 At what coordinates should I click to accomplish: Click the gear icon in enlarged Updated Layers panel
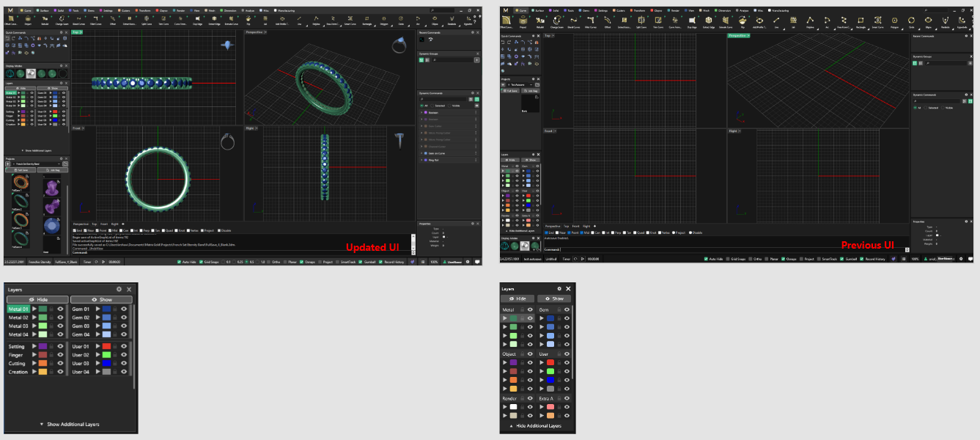pos(119,290)
